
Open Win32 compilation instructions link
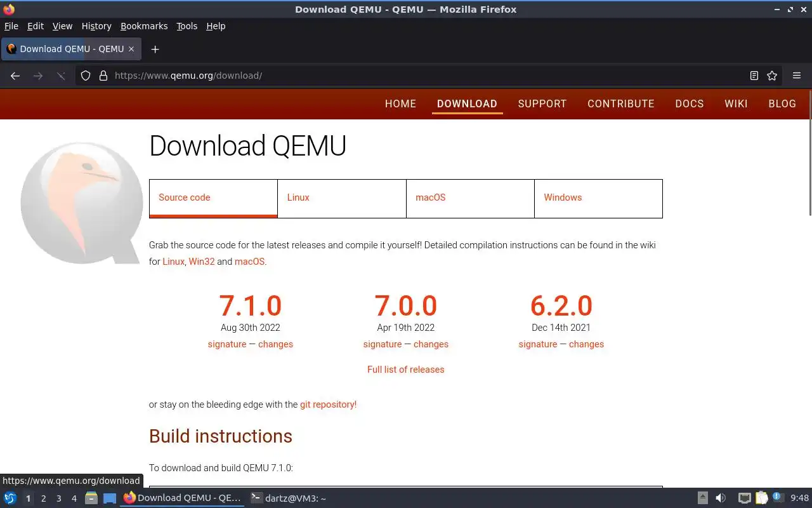pyautogui.click(x=202, y=261)
